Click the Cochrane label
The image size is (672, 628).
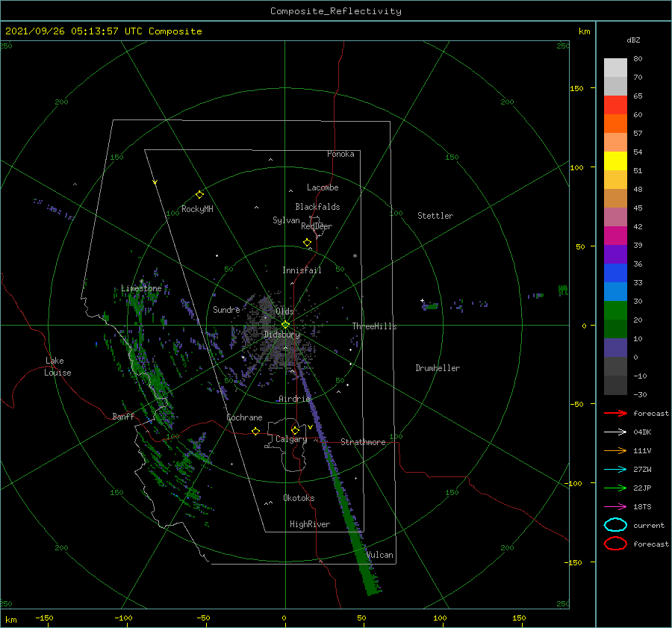point(244,417)
